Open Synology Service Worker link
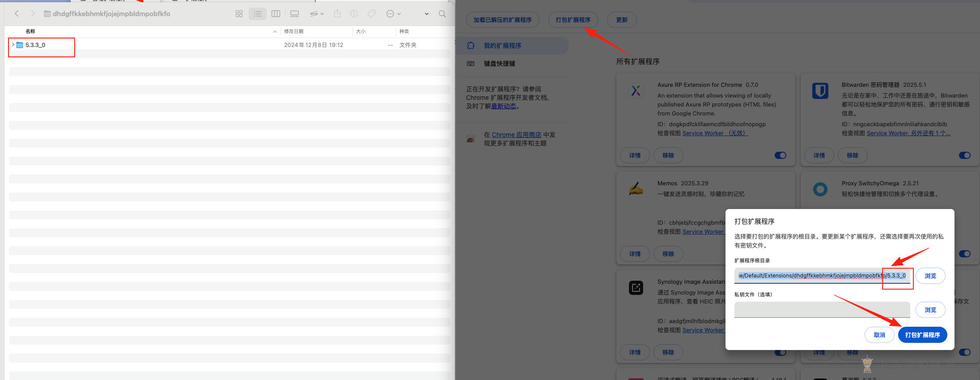Image resolution: width=980 pixels, height=380 pixels. pyautogui.click(x=704, y=330)
